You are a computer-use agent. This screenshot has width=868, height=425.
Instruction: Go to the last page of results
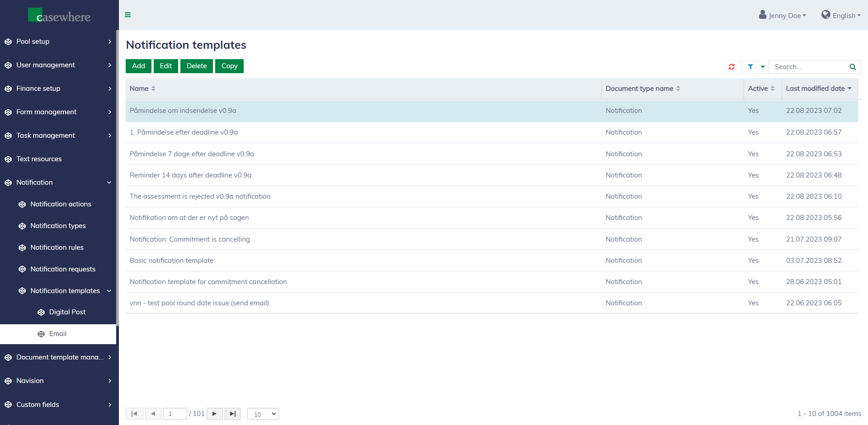[232, 414]
